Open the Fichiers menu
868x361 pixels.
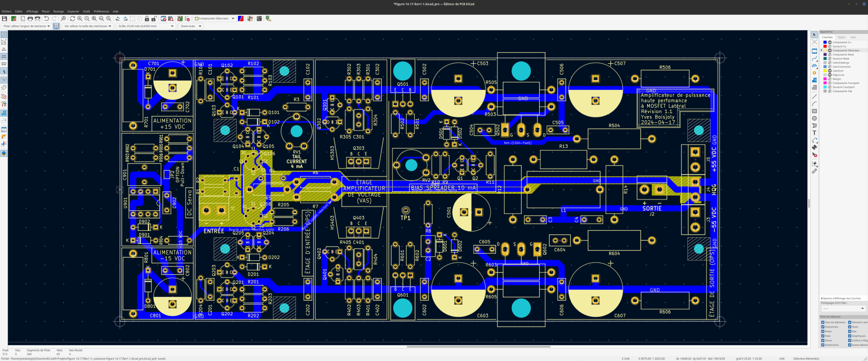[x=6, y=11]
